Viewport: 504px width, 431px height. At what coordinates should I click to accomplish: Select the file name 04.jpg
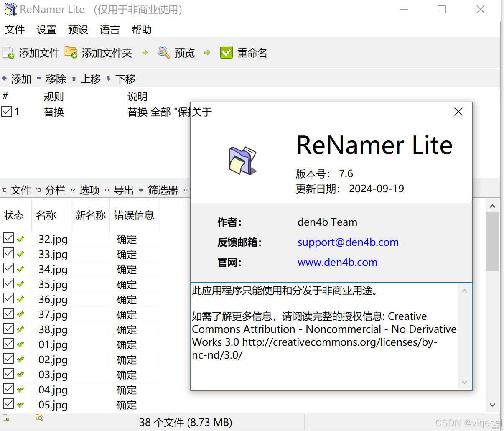click(53, 390)
